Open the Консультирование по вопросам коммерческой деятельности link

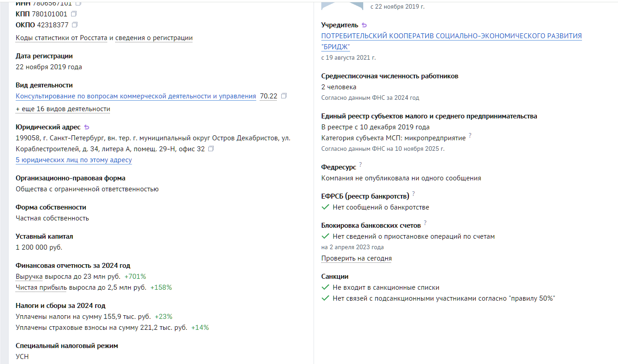(x=136, y=96)
